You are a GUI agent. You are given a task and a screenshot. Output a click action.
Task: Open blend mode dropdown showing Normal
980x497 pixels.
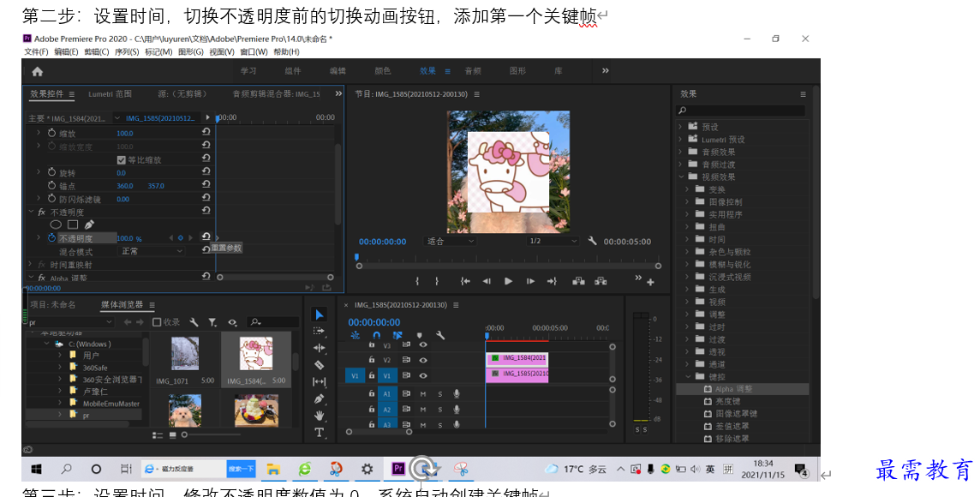152,251
